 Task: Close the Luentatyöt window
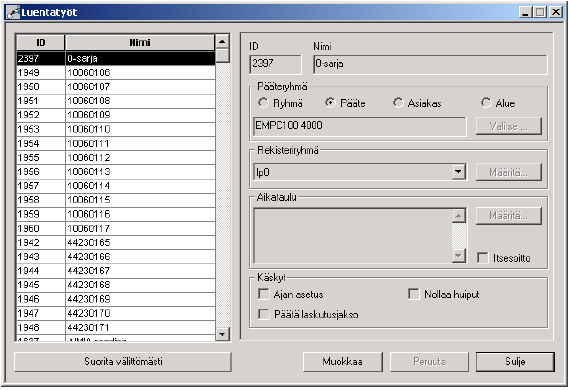point(556,12)
